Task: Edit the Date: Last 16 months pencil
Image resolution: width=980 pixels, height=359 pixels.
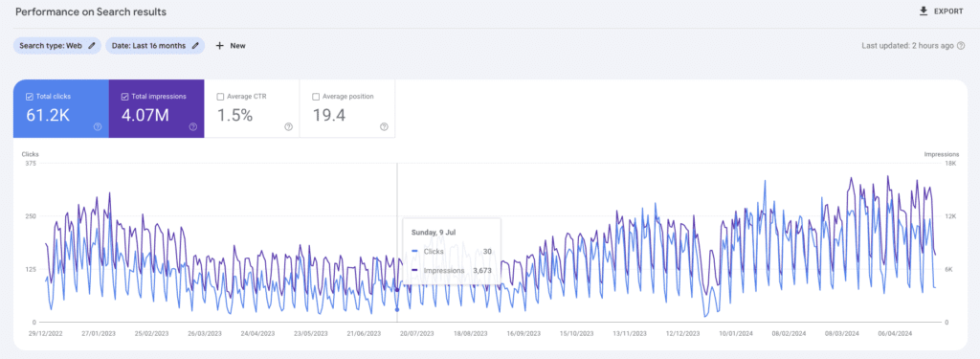Action: click(x=195, y=46)
